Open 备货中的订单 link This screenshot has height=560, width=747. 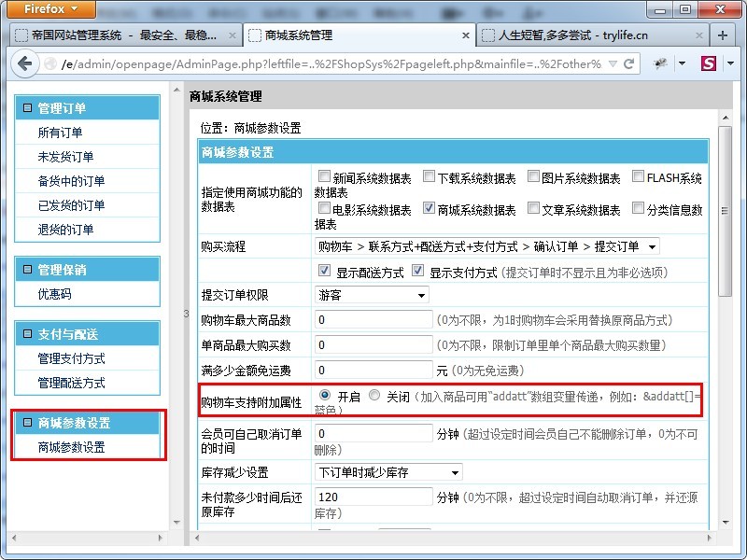point(72,181)
